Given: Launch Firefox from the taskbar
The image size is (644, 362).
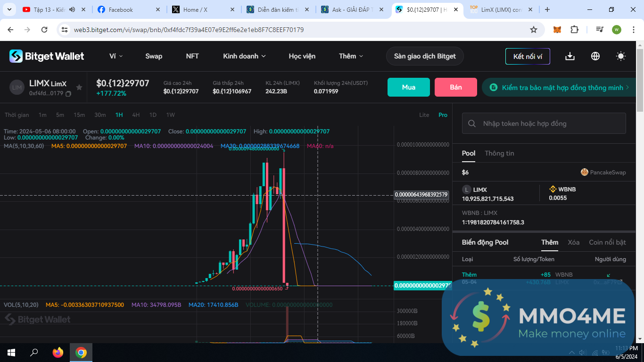Looking at the screenshot, I should click(58, 353).
